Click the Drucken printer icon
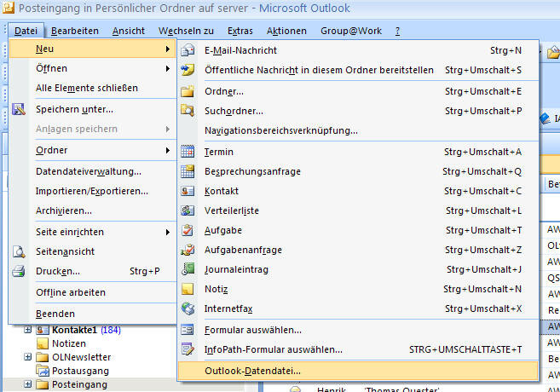This screenshot has width=560, height=392. (19, 272)
